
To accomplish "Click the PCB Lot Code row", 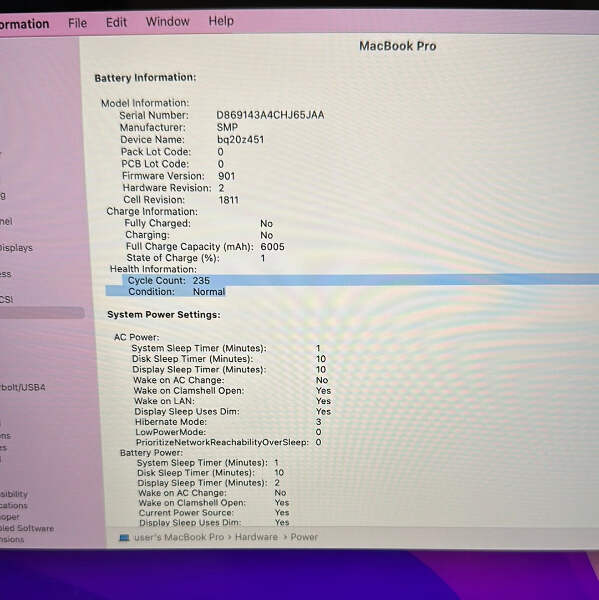I will point(173,164).
